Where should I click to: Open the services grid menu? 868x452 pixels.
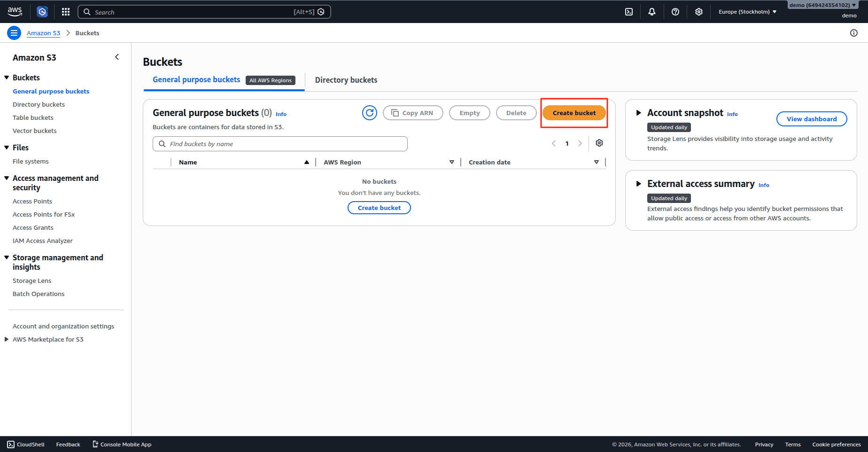coord(66,12)
